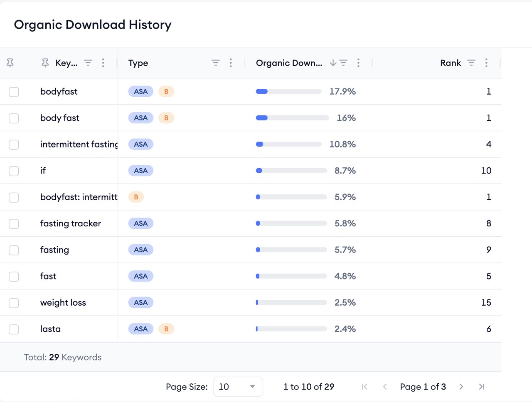Screen dimensions: 532x402
Task: Click the Page 1 of 3 label
Action: pyautogui.click(x=423, y=387)
